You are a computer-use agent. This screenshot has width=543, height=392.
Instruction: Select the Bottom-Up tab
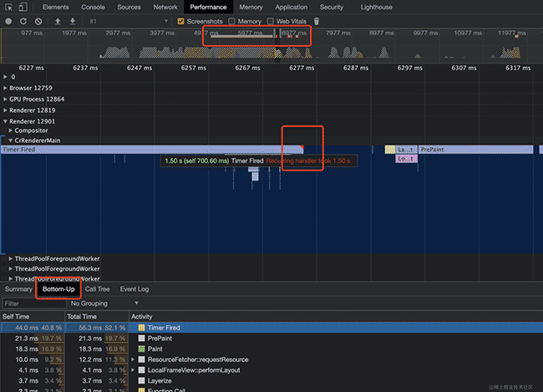pyautogui.click(x=58, y=289)
